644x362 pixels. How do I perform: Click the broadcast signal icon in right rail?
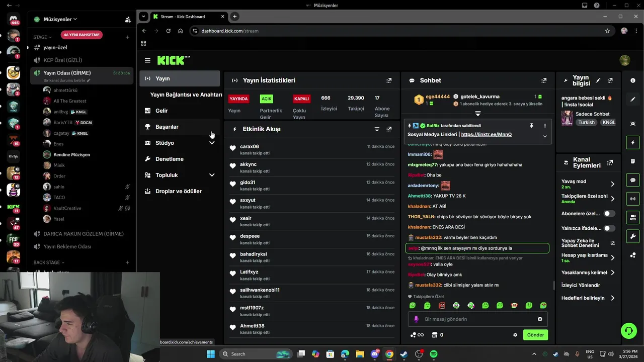[633, 199]
